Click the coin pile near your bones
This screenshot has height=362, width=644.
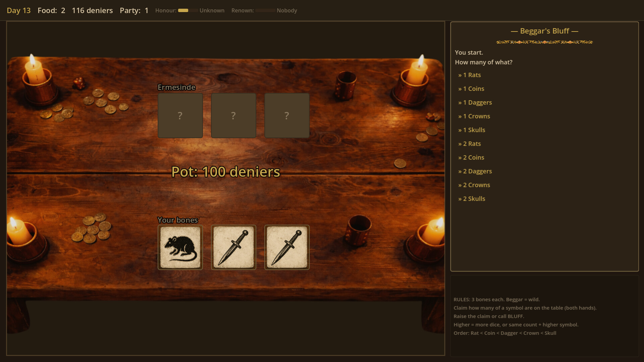coord(92,228)
